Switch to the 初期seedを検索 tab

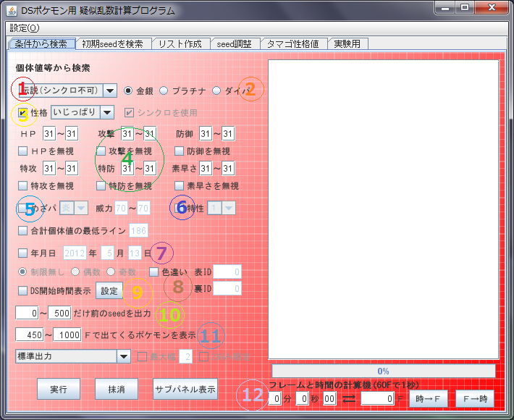[x=113, y=44]
